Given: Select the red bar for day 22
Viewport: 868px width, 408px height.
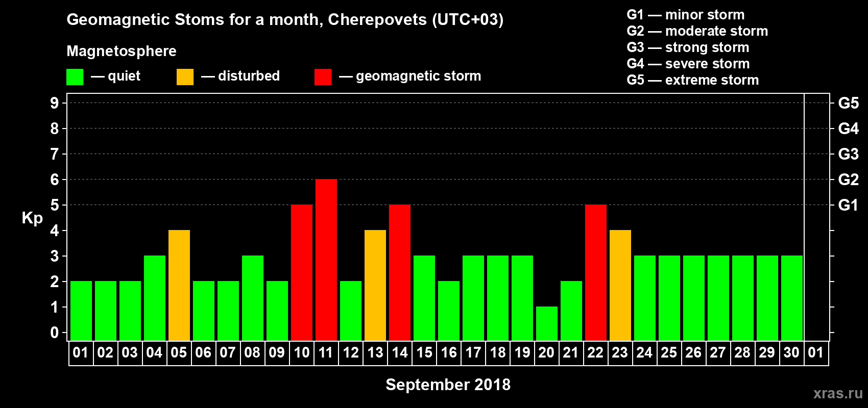Looking at the screenshot, I should [596, 272].
